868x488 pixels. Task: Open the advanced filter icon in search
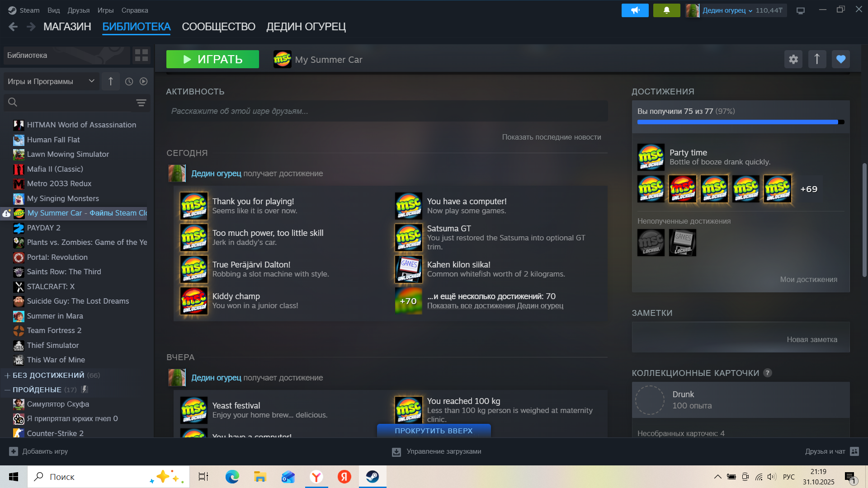[141, 103]
